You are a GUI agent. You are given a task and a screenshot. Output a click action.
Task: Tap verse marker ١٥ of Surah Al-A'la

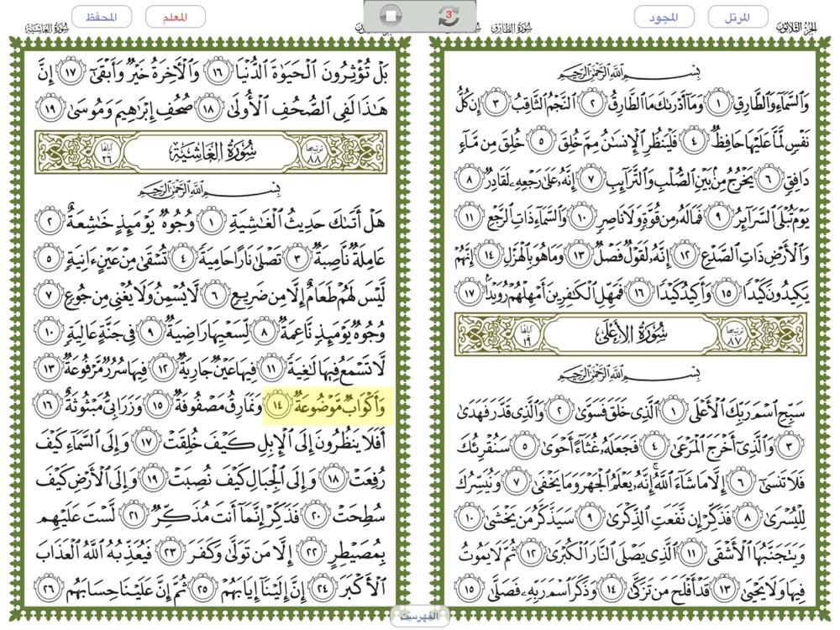pyautogui.click(x=470, y=590)
